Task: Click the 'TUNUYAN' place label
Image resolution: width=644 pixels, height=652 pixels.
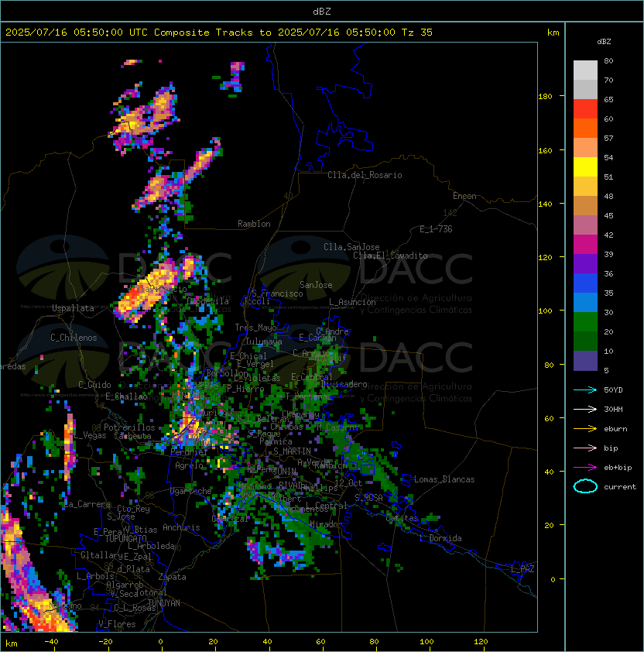Action: coord(164,603)
